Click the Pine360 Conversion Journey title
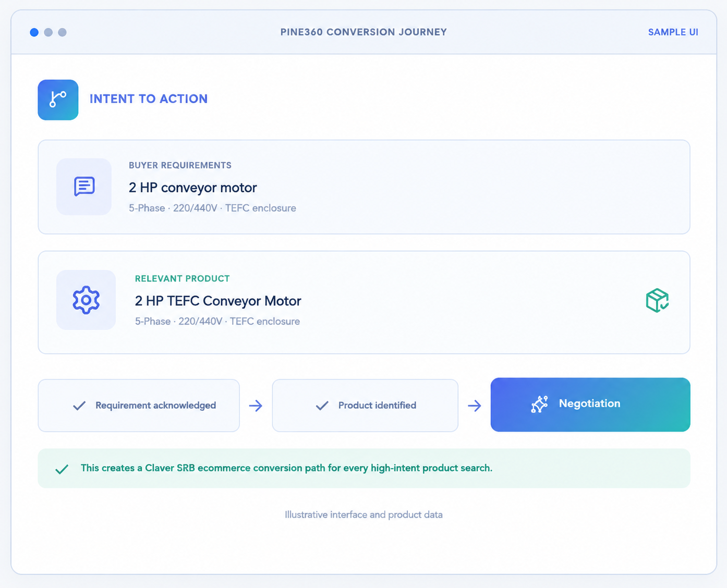727x588 pixels. [363, 32]
